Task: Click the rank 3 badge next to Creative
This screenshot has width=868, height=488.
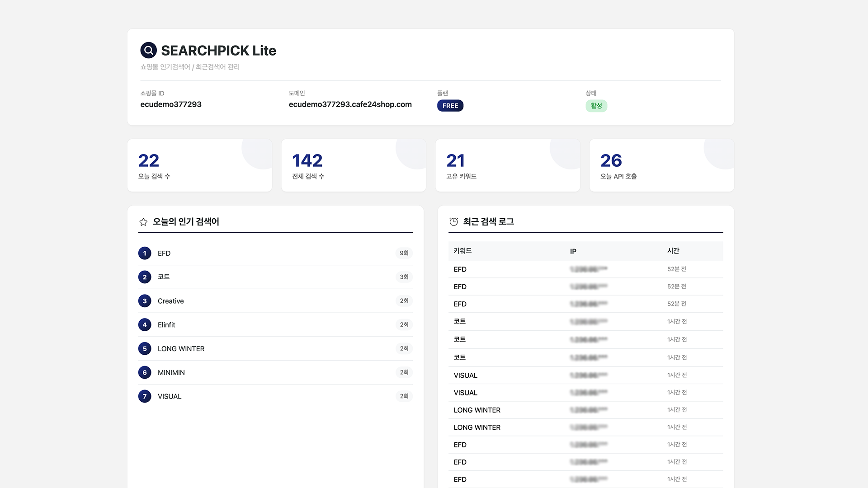Action: pos(145,301)
